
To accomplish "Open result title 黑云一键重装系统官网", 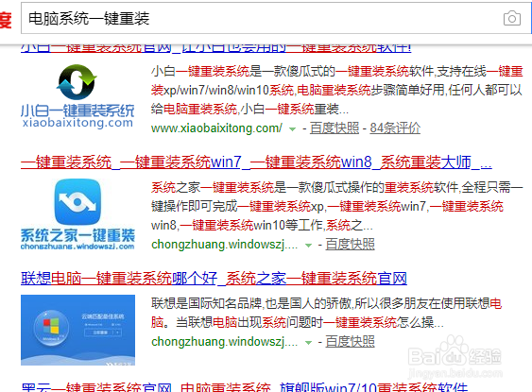I will [x=245, y=387].
